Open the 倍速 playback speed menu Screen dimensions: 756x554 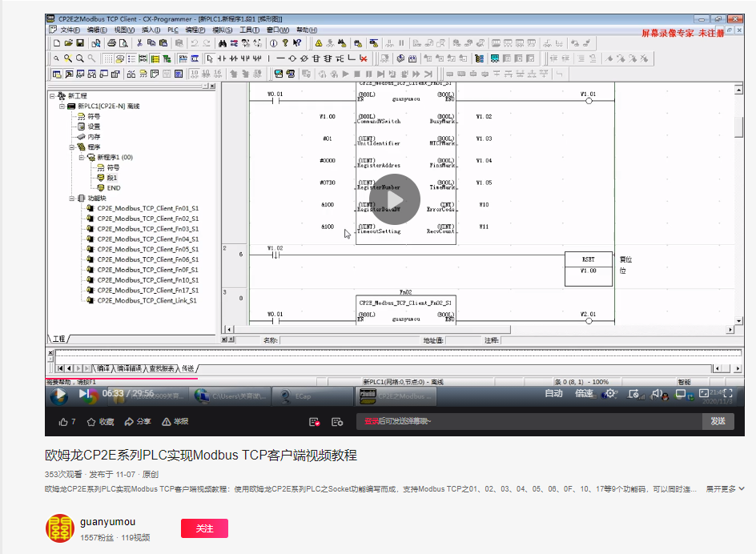click(x=584, y=393)
